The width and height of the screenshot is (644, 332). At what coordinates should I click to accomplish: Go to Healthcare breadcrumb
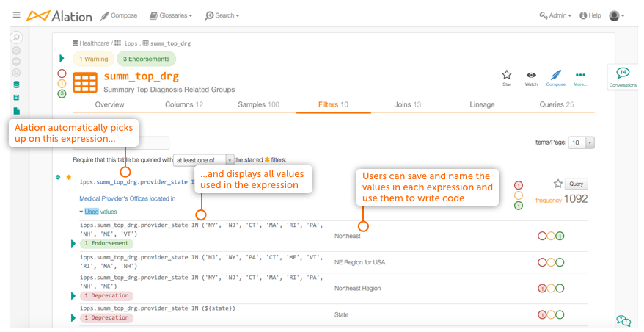pos(91,43)
